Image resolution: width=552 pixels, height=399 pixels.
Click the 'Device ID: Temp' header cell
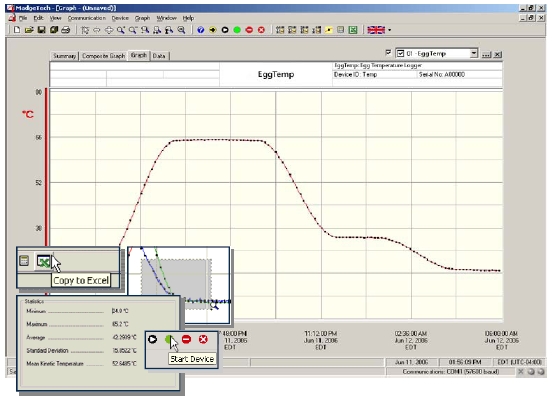[x=374, y=75]
